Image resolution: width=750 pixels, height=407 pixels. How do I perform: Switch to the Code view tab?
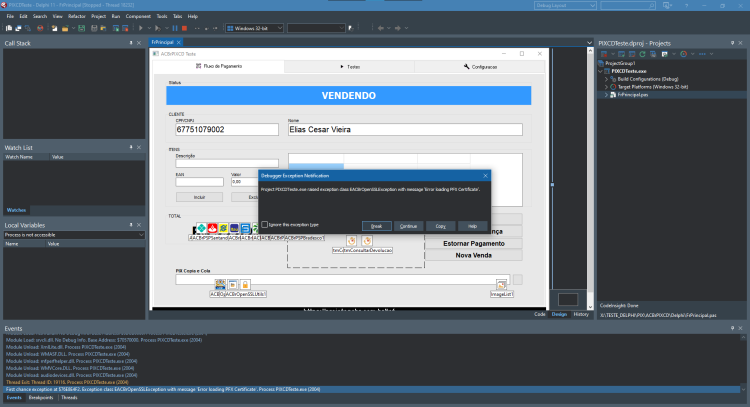click(x=540, y=314)
